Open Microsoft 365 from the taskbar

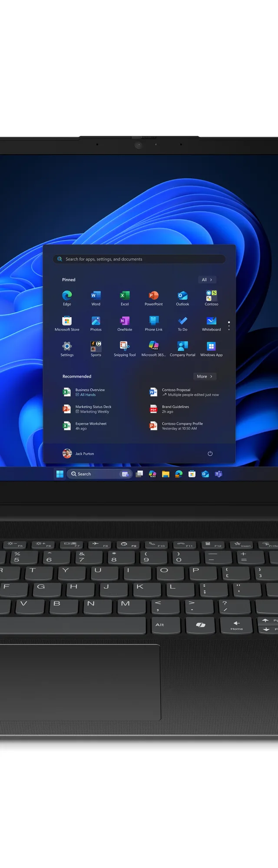click(152, 474)
